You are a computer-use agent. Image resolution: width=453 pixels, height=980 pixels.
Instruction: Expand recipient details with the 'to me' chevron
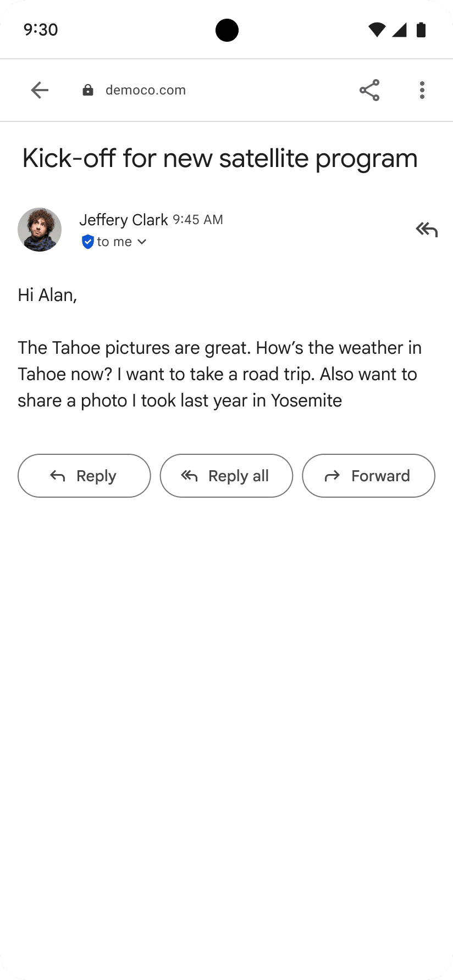pos(142,242)
